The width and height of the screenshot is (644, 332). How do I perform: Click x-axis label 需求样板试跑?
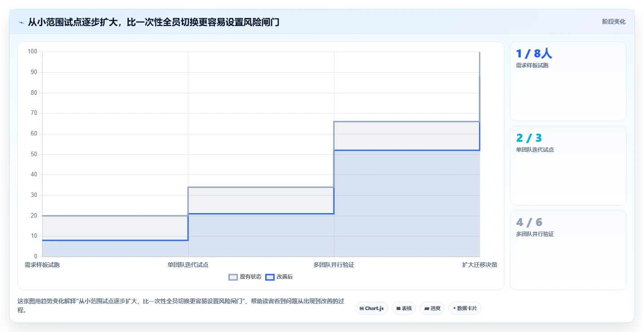[x=42, y=265]
